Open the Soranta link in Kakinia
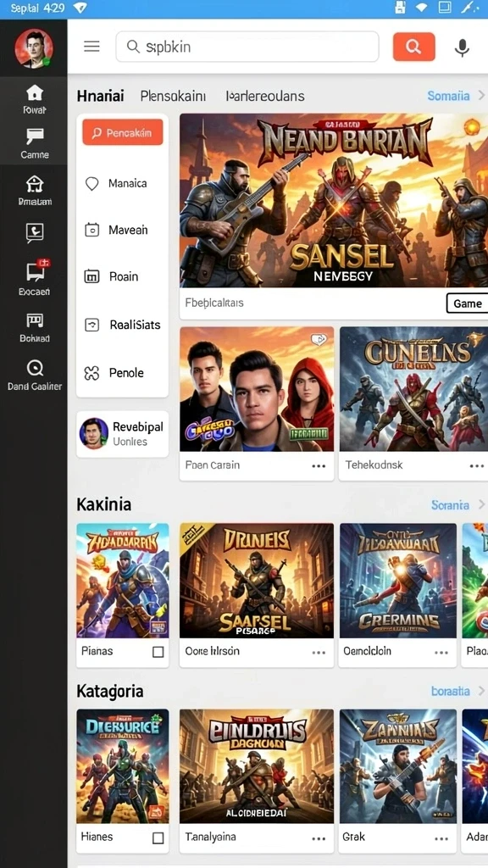The image size is (488, 868). (451, 505)
